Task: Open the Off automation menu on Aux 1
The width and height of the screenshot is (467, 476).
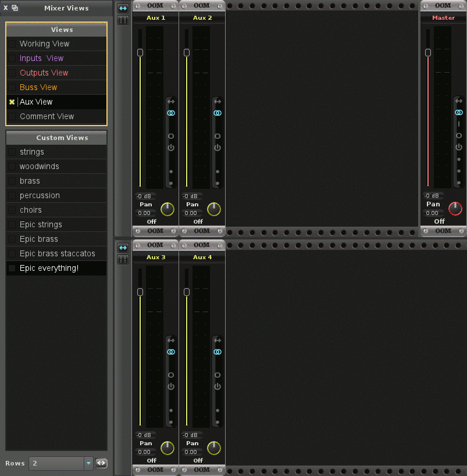Action: pyautogui.click(x=152, y=221)
